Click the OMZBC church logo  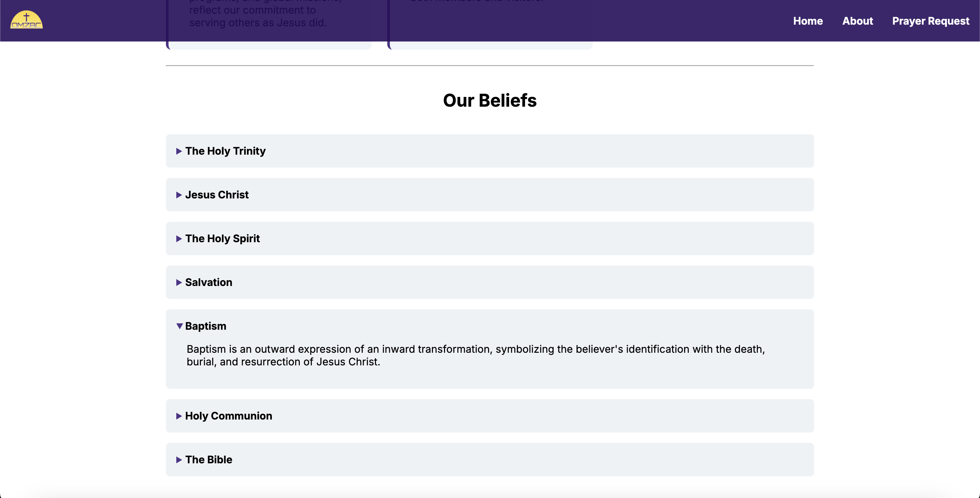click(26, 20)
